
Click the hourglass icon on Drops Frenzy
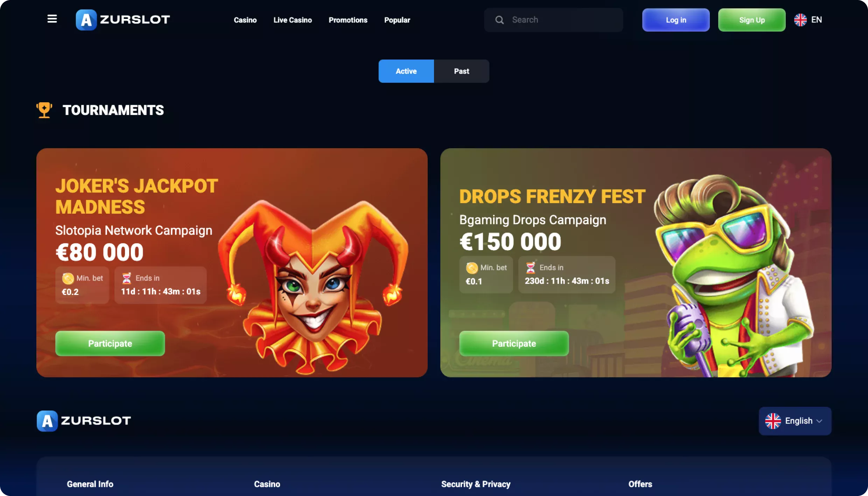point(531,268)
